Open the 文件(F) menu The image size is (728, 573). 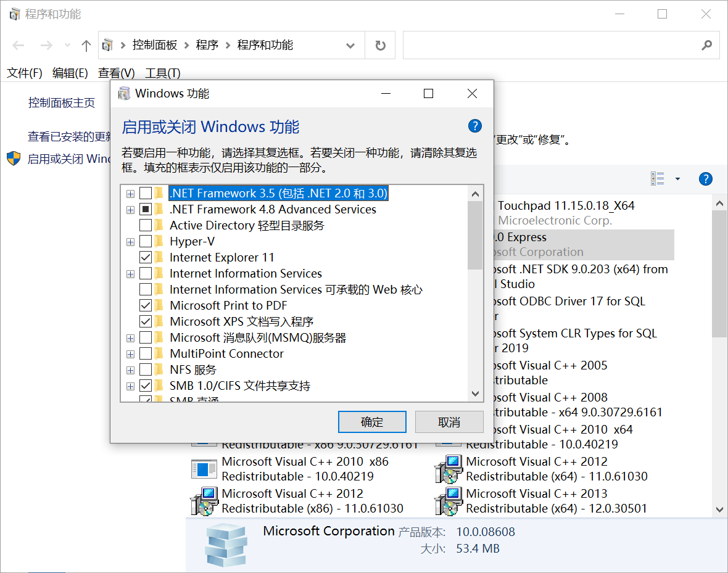25,73
